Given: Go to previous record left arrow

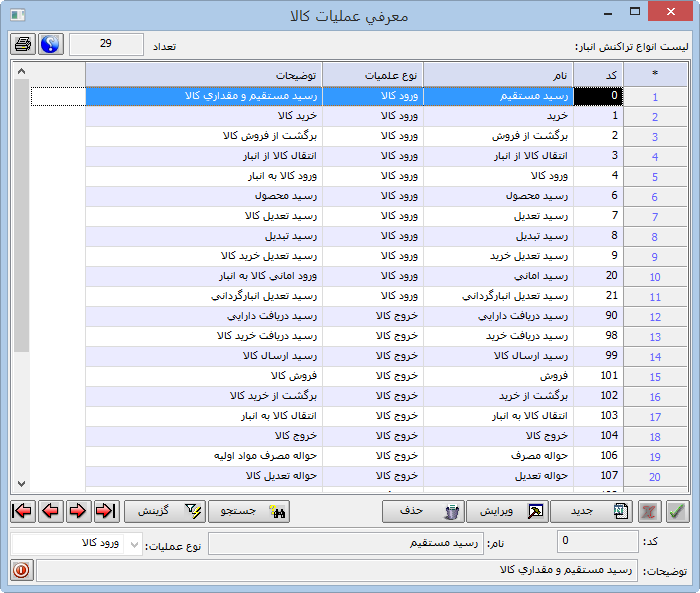Looking at the screenshot, I should [50, 511].
